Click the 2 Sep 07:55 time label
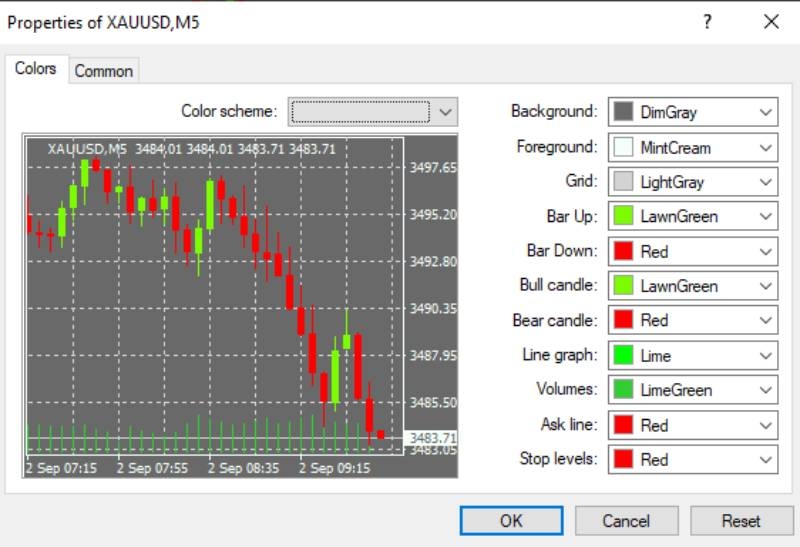 click(153, 468)
